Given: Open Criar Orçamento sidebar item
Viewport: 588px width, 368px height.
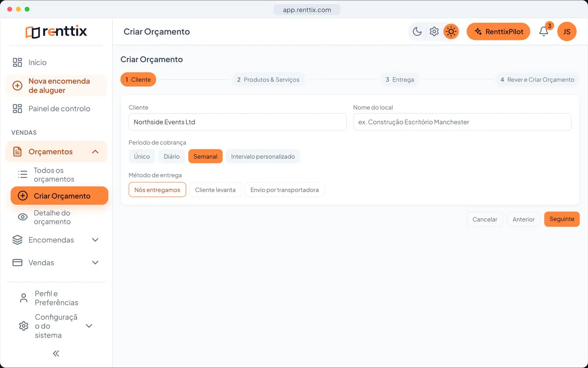Looking at the screenshot, I should [x=60, y=196].
